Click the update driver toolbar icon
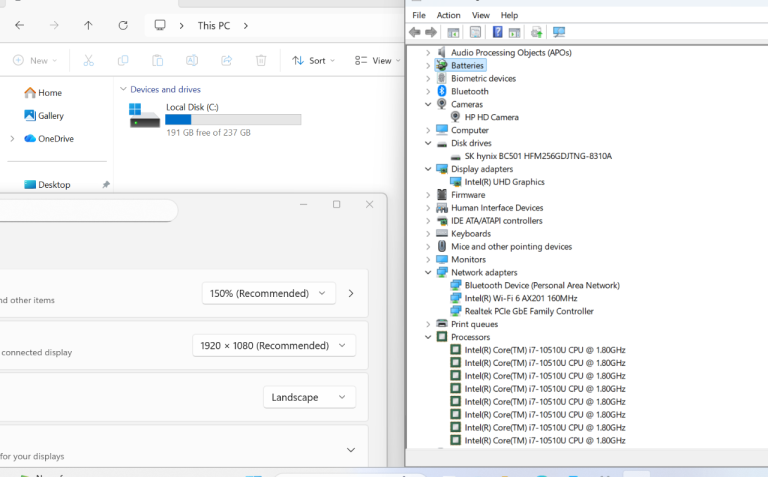This screenshot has height=477, width=768. pyautogui.click(x=537, y=32)
